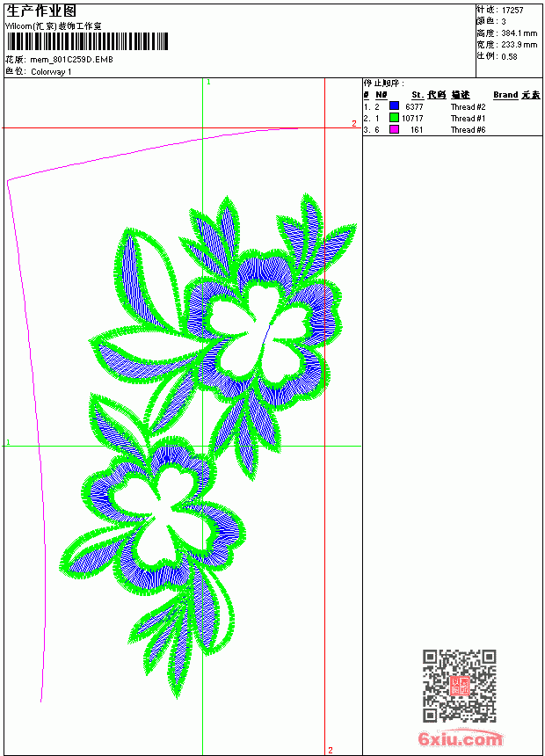Click the red seal inside the QR code

(x=460, y=686)
